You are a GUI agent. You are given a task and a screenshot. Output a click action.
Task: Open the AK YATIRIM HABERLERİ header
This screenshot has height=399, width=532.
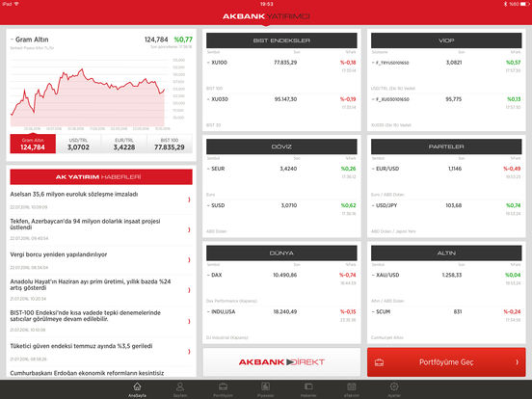[x=101, y=176]
